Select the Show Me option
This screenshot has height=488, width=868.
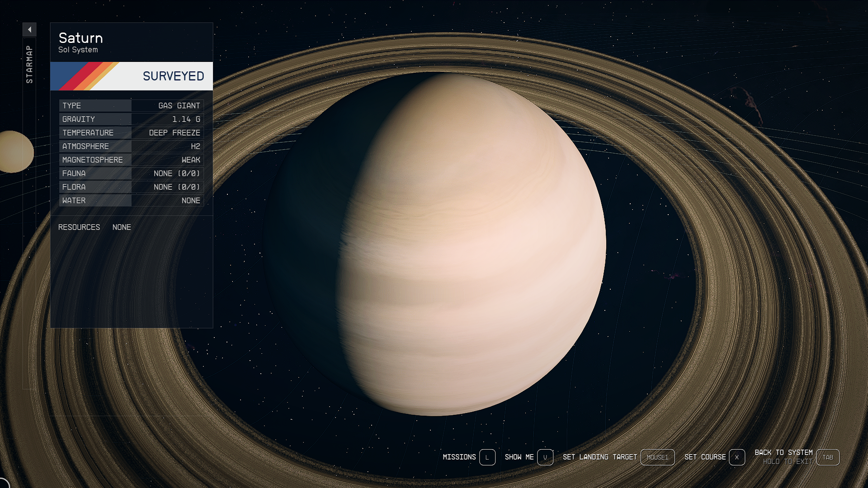pyautogui.click(x=519, y=457)
